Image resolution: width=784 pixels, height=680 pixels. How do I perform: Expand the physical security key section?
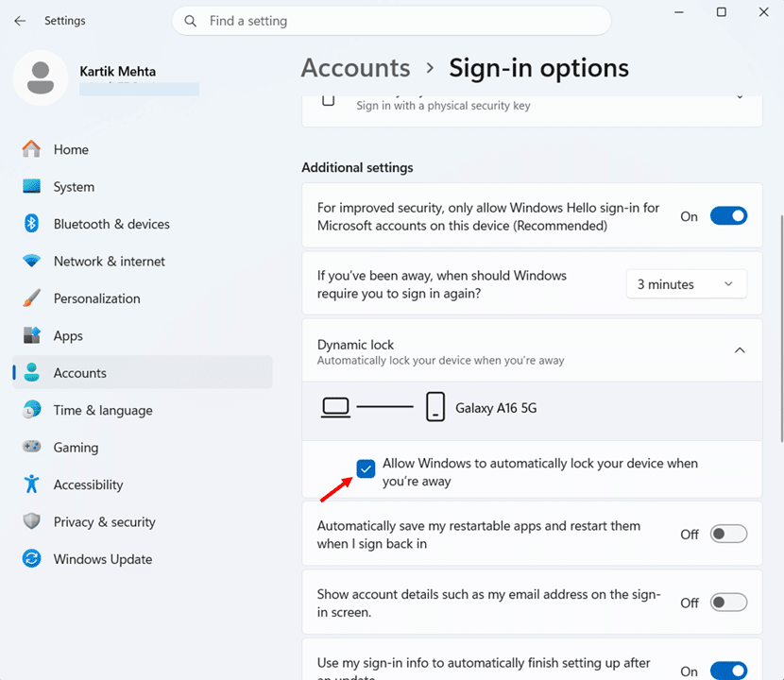point(740,96)
